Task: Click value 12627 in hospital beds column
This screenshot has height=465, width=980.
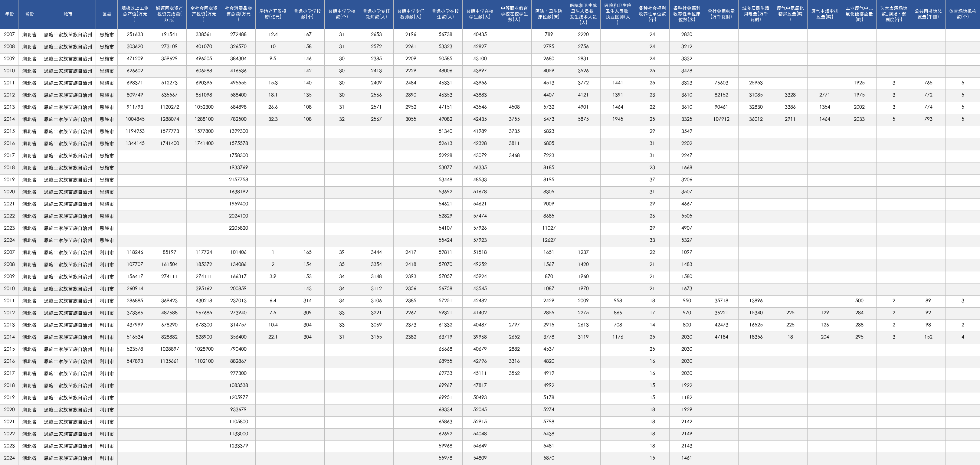Action: 549,240
